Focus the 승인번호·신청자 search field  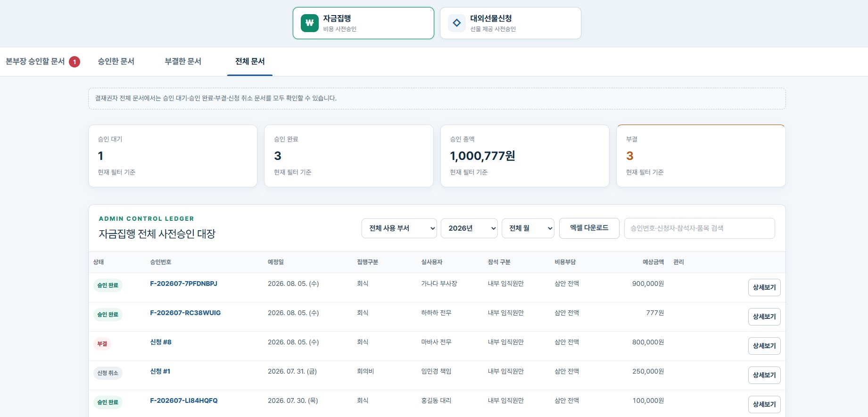coord(700,228)
